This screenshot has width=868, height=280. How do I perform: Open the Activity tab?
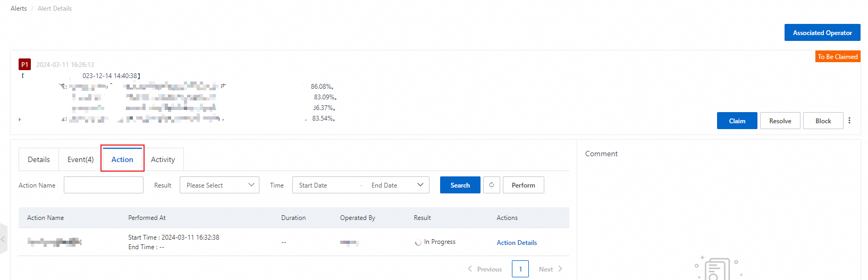pos(163,159)
